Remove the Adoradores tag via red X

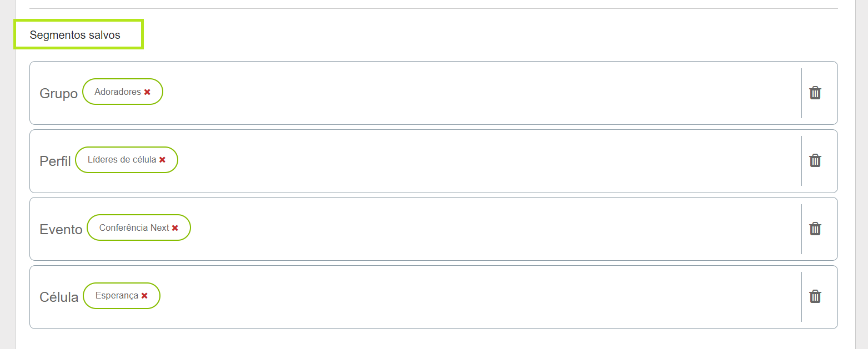coord(147,92)
